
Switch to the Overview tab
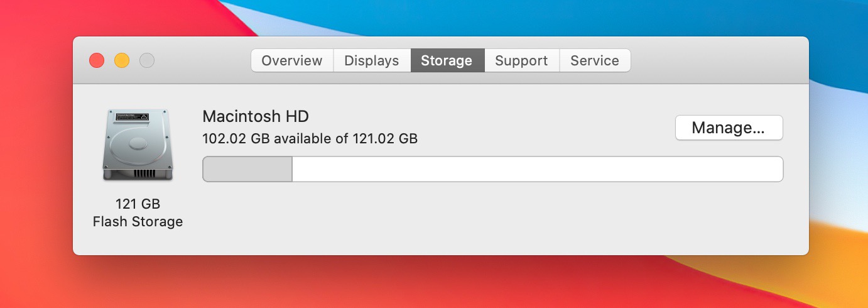tap(292, 60)
